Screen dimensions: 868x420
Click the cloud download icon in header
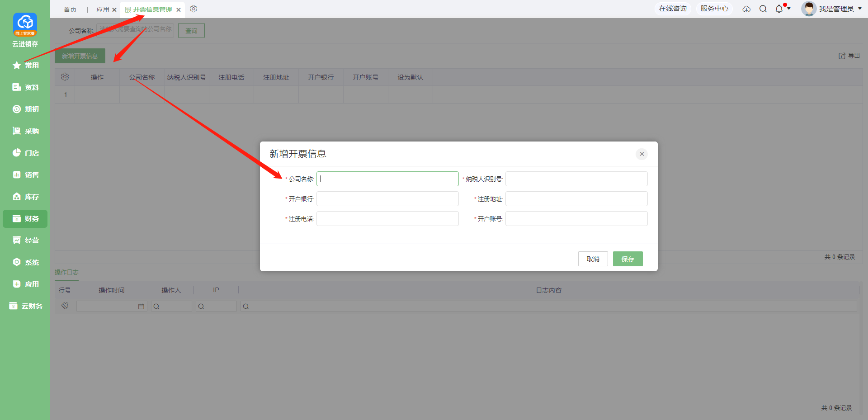click(x=746, y=9)
